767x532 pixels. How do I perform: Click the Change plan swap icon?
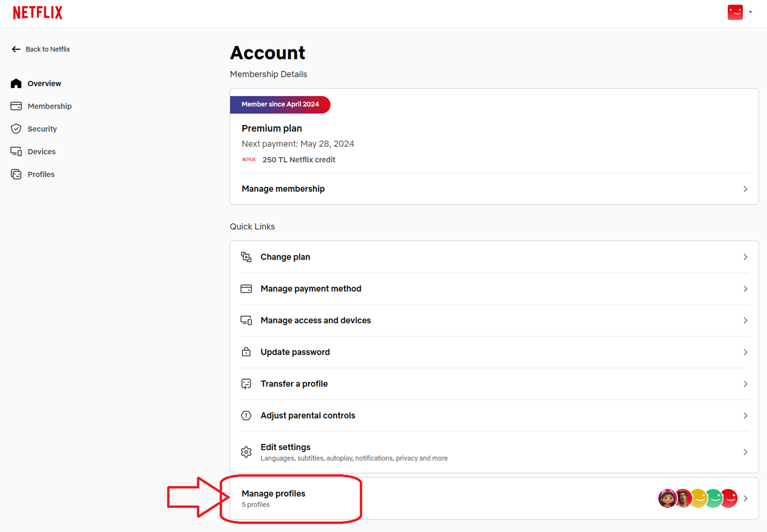(246, 257)
